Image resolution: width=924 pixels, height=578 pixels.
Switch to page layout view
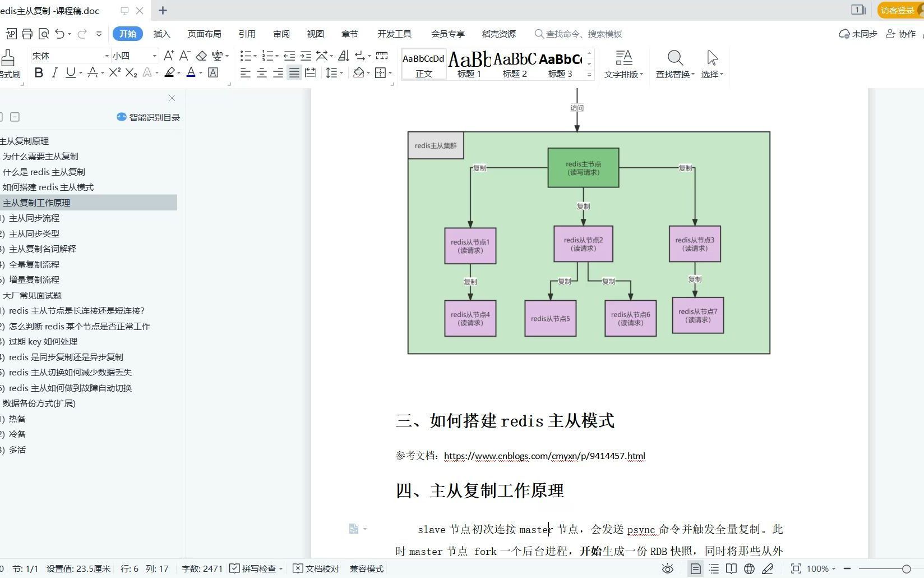(x=695, y=568)
